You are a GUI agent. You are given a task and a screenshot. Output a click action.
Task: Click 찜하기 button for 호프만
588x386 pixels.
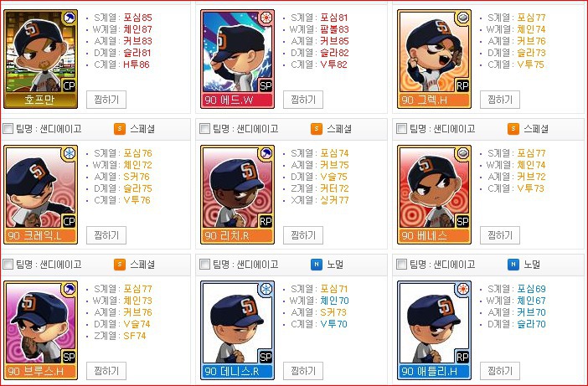pyautogui.click(x=106, y=100)
